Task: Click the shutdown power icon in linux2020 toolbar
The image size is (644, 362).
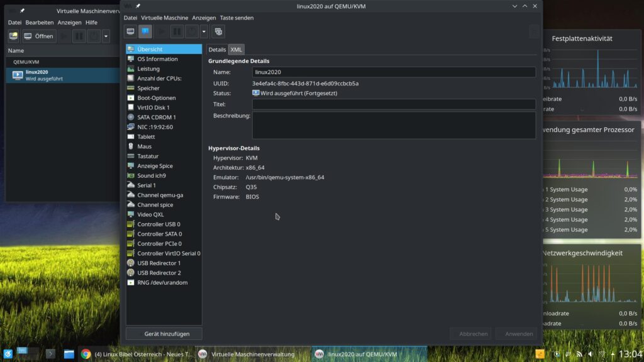Action: coord(192,31)
